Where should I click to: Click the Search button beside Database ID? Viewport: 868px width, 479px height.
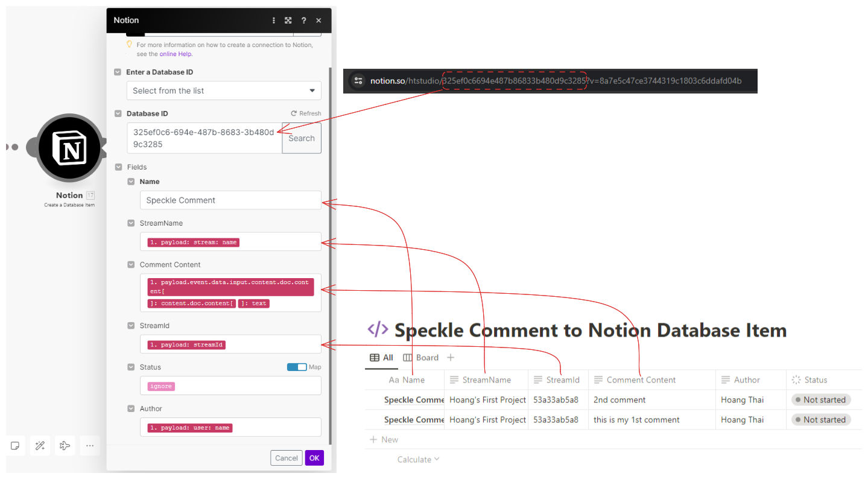302,138
